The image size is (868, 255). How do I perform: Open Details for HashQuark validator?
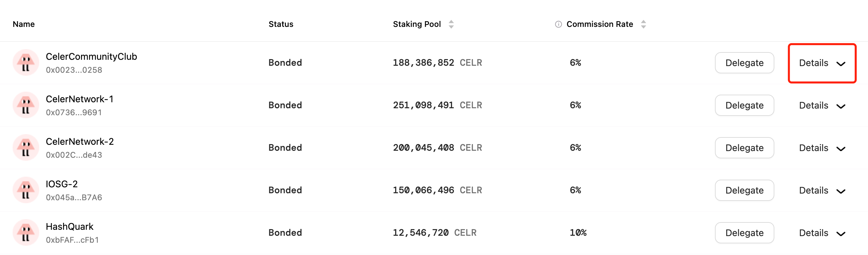tap(822, 233)
